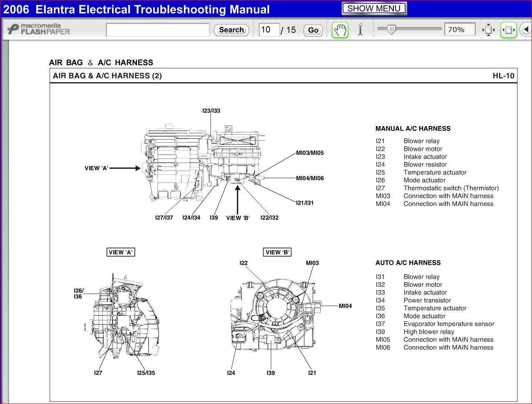The width and height of the screenshot is (532, 404).
Task: Click the search text field
Action: click(158, 30)
